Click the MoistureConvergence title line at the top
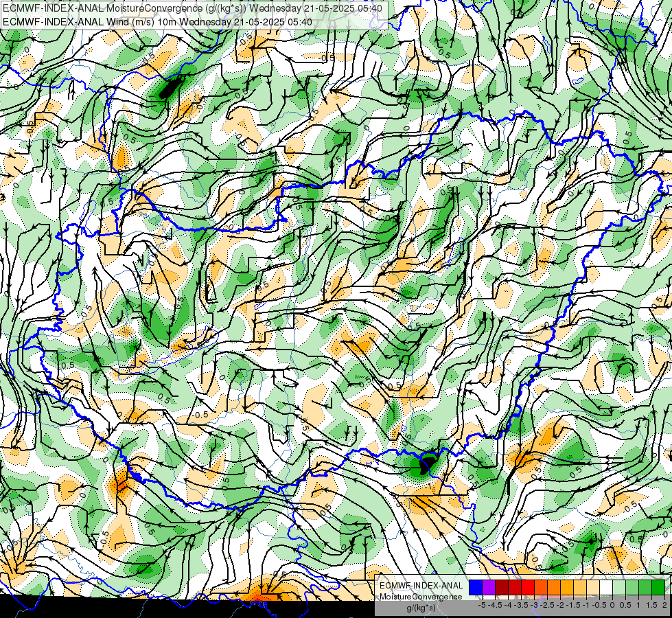The height and width of the screenshot is (618, 672). click(192, 8)
